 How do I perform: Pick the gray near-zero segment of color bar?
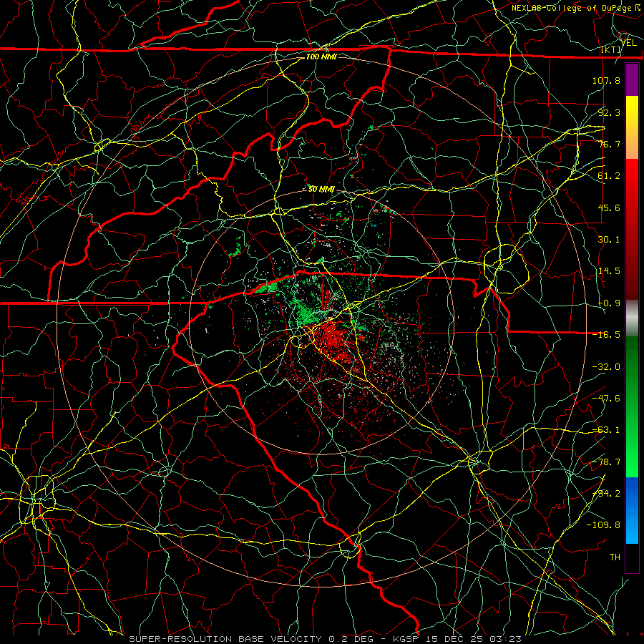coord(632,318)
